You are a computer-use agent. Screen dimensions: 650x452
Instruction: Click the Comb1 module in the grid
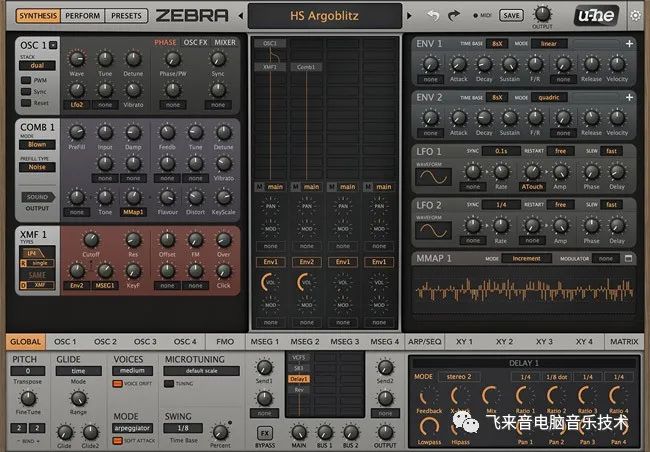(306, 67)
